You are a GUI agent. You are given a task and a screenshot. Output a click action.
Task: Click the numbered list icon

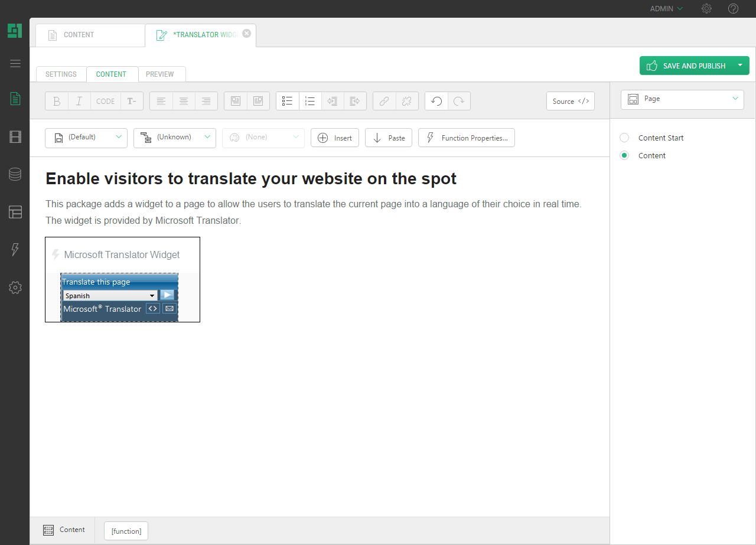pos(310,101)
